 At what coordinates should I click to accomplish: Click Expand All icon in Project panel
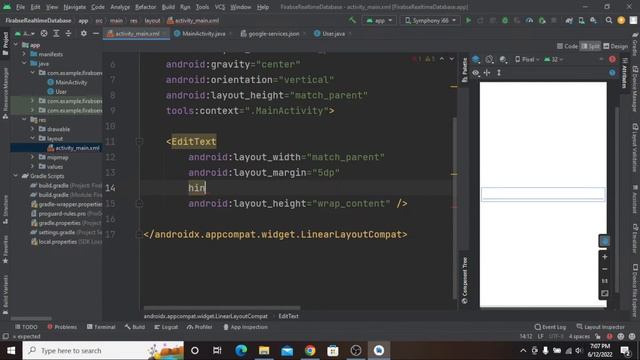click(x=56, y=33)
